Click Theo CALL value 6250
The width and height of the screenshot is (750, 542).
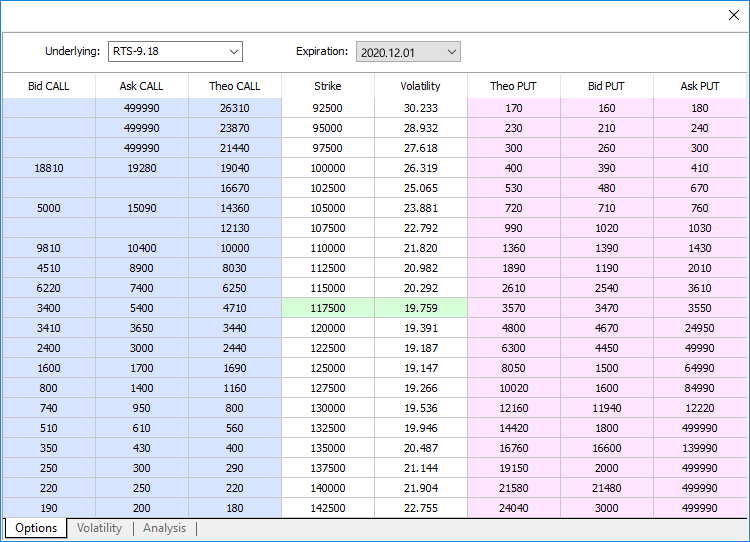point(234,288)
